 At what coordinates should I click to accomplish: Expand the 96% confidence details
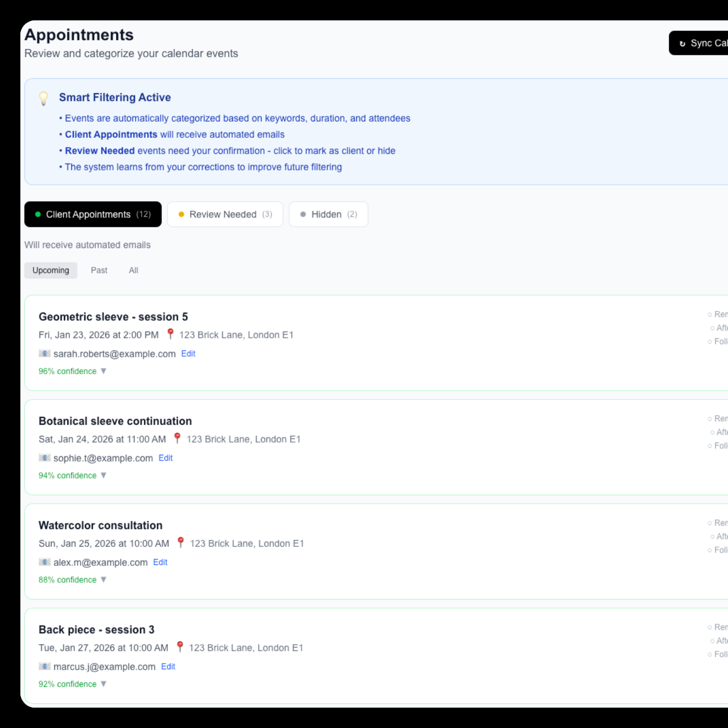coord(103,371)
